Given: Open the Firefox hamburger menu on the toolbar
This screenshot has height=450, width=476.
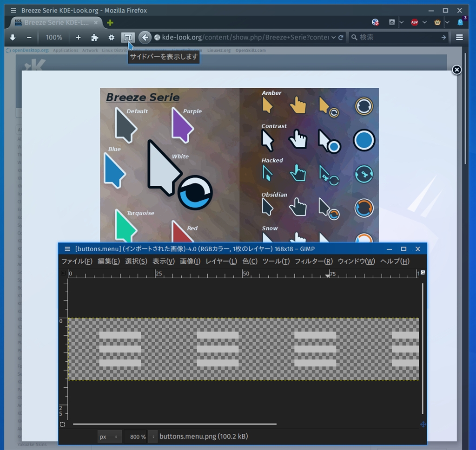Looking at the screenshot, I should [459, 38].
